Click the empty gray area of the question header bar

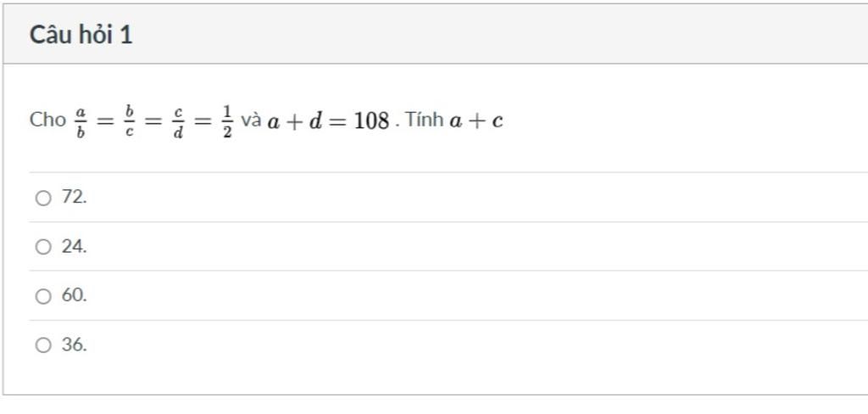tap(498, 35)
